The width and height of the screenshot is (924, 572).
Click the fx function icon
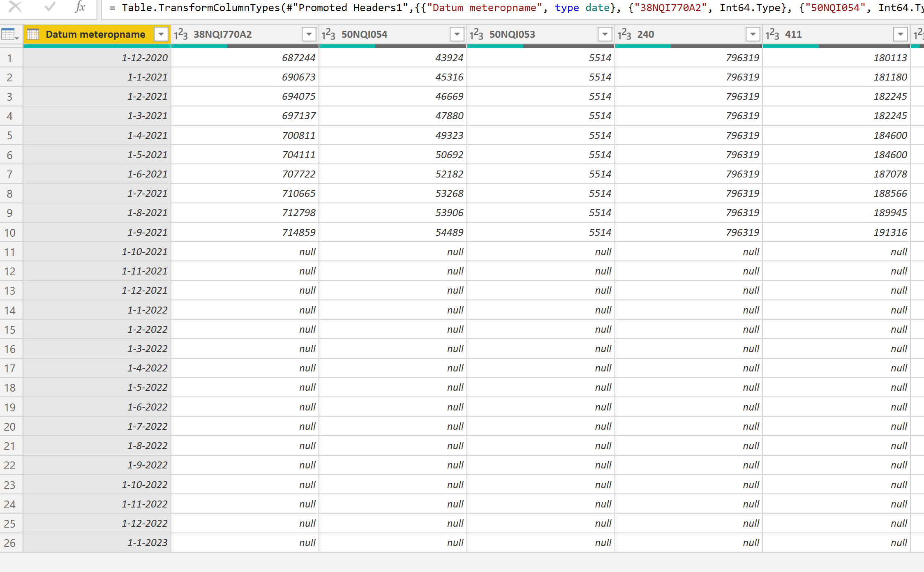80,7
